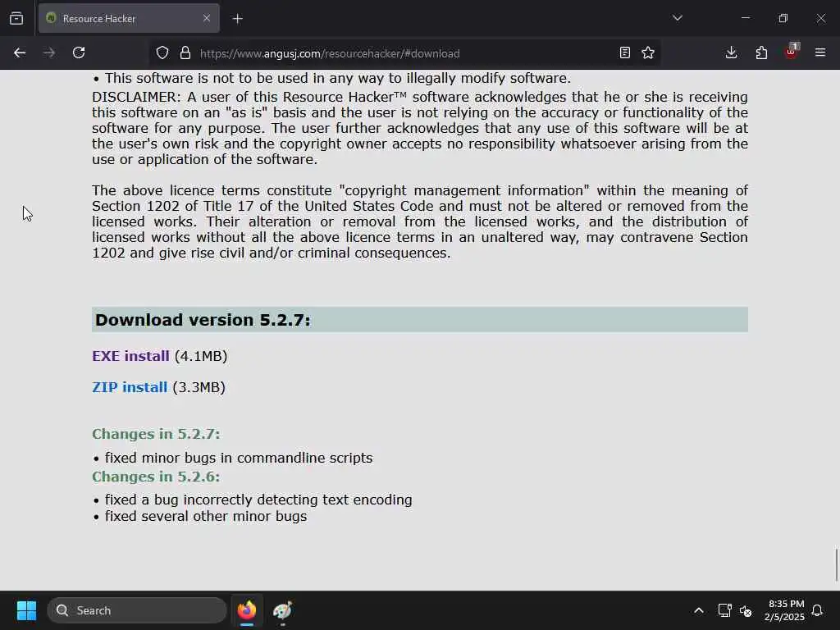Toggle reader view for this page

(624, 53)
